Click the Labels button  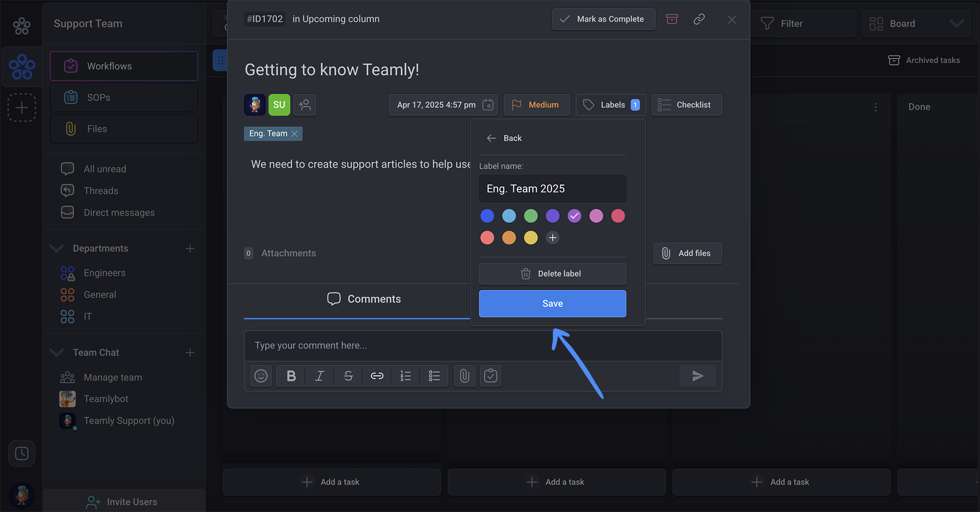point(611,105)
